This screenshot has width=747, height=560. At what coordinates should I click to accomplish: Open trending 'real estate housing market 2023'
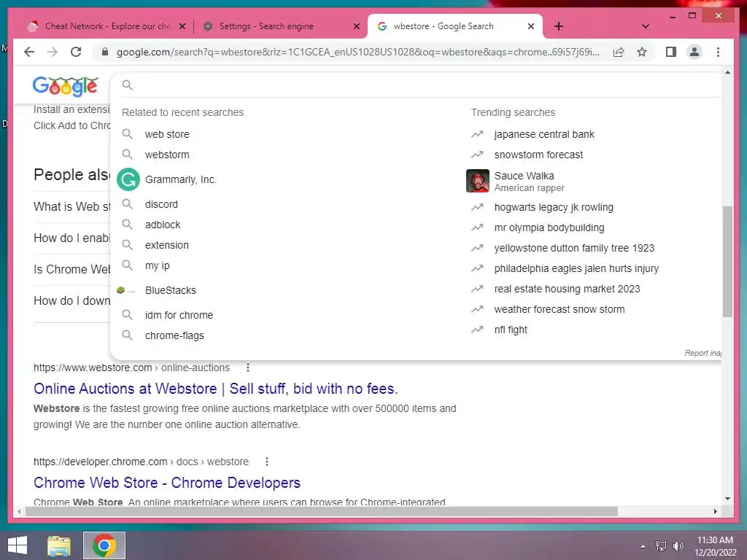tap(567, 289)
